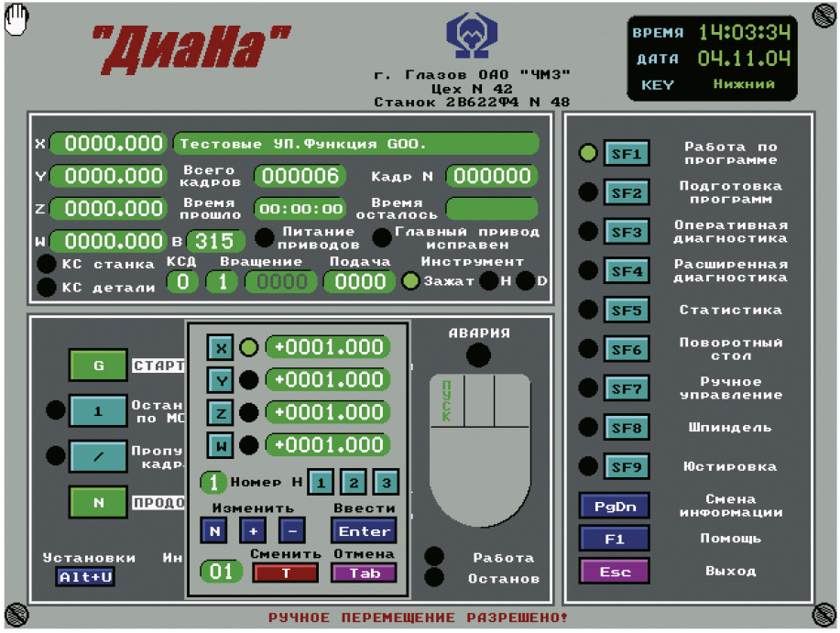
Task: Click the Кадр N 000000 field
Action: [492, 176]
